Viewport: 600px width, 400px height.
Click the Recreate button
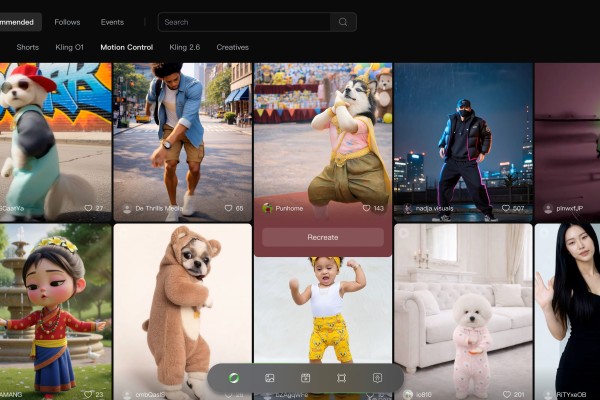[323, 237]
